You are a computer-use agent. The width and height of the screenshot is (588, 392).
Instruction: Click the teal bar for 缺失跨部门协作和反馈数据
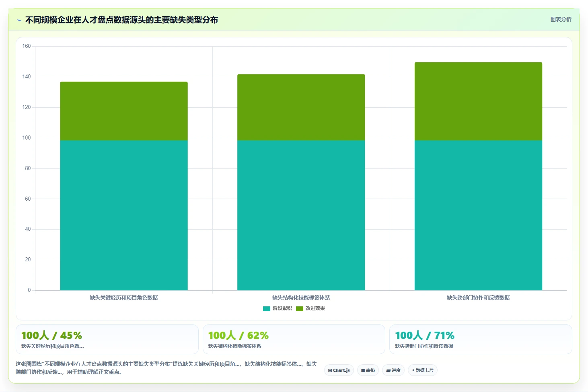pyautogui.click(x=478, y=215)
